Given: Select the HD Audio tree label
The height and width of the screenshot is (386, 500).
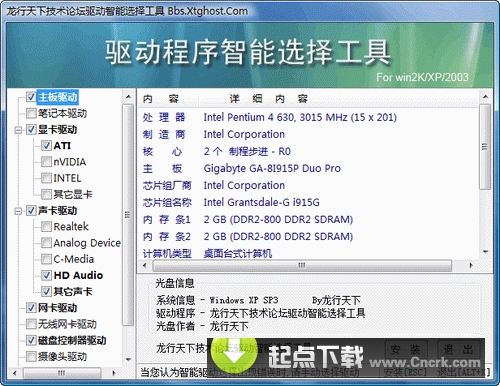Looking at the screenshot, I should pyautogui.click(x=78, y=275).
